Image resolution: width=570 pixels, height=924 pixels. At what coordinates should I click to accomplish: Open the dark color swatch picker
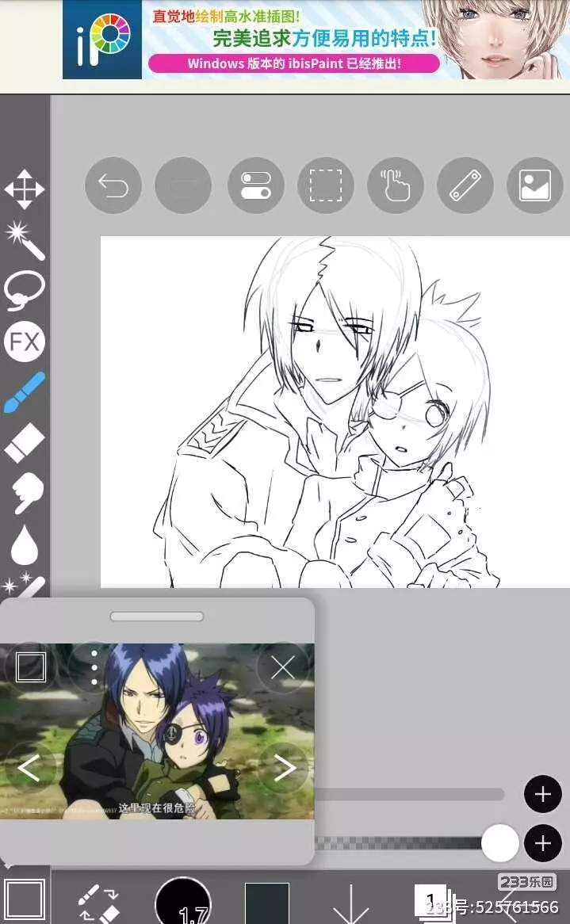tap(266, 903)
